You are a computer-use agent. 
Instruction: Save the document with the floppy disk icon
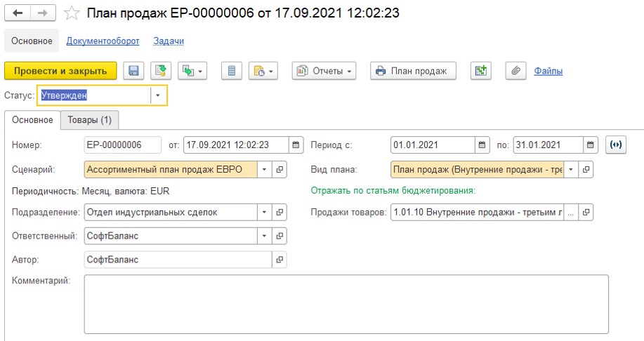[133, 71]
